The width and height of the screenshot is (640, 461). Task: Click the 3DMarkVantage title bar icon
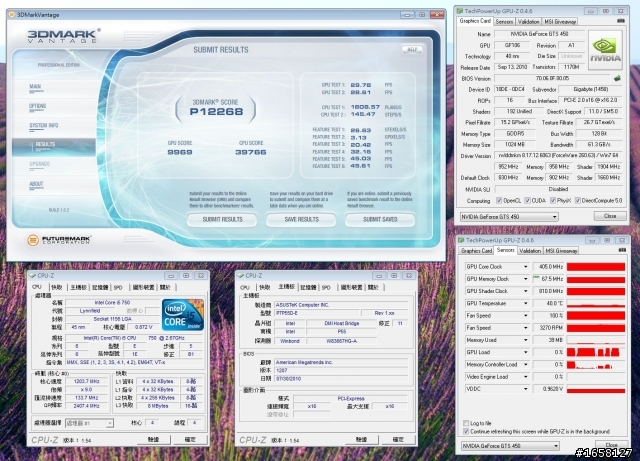click(x=12, y=15)
